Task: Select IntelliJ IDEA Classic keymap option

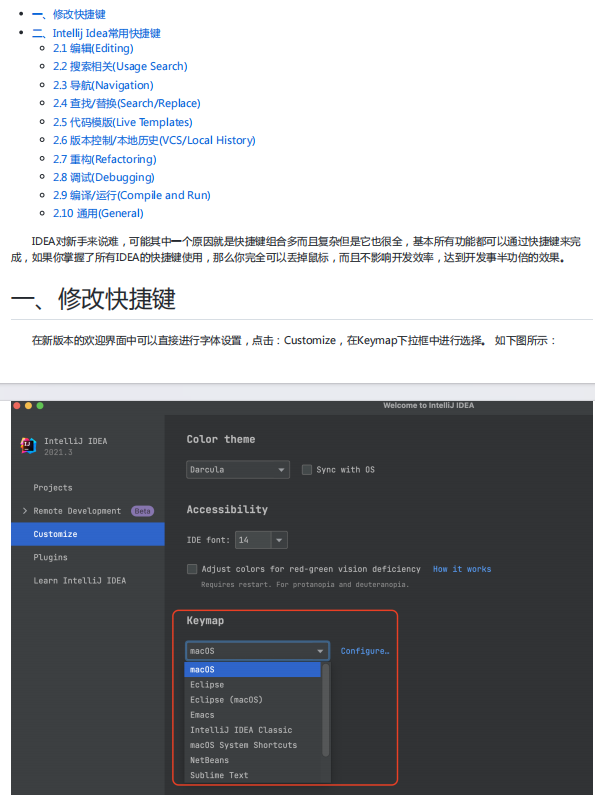Action: pyautogui.click(x=252, y=730)
